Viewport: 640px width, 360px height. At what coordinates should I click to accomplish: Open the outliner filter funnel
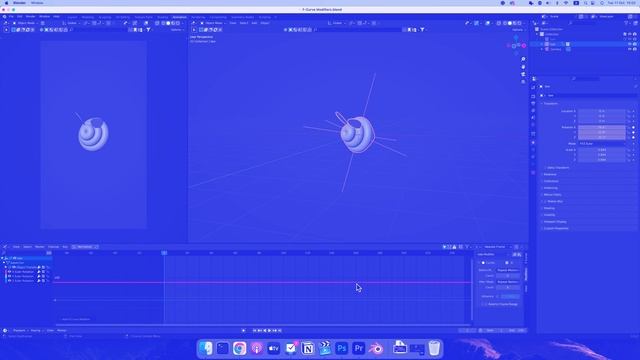coord(626,23)
